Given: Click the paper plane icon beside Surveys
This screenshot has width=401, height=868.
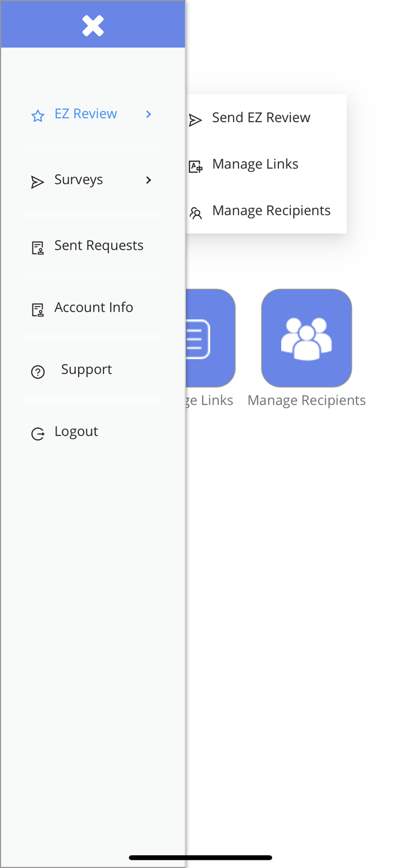Looking at the screenshot, I should (x=38, y=182).
